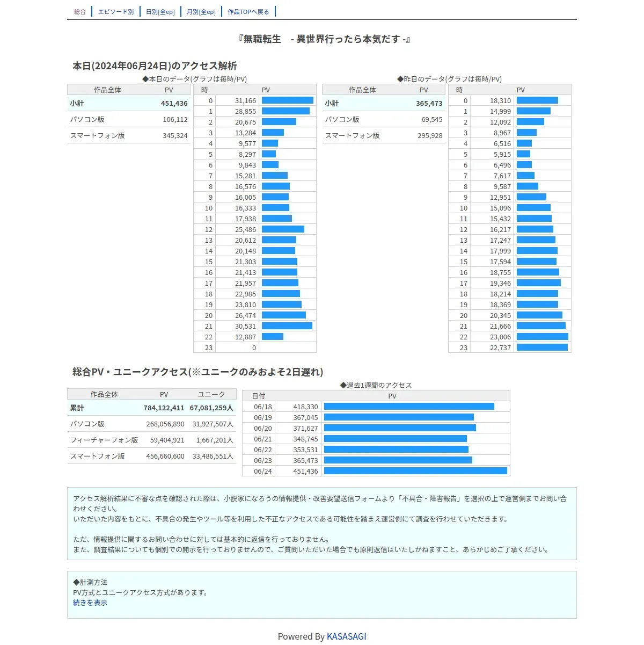Viewport: 644px width, 645px height.
Task: Select today's パソコン版 value 106,112
Action: tap(175, 119)
